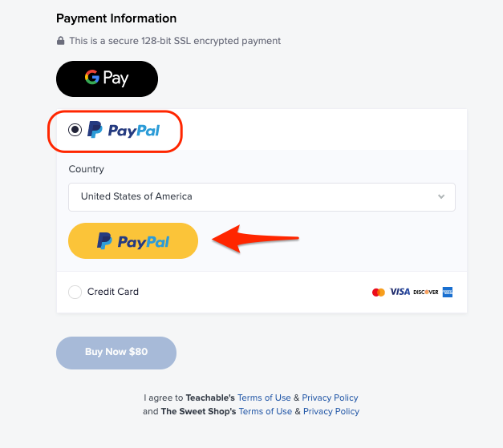The image size is (503, 448).
Task: Click the SSL padlock icon
Action: click(60, 41)
